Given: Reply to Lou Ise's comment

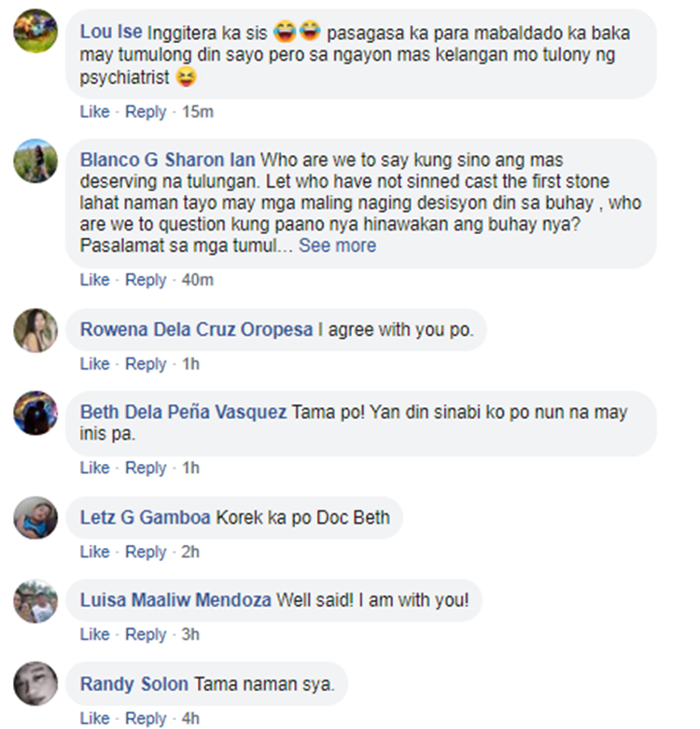Looking at the screenshot, I should 146,112.
